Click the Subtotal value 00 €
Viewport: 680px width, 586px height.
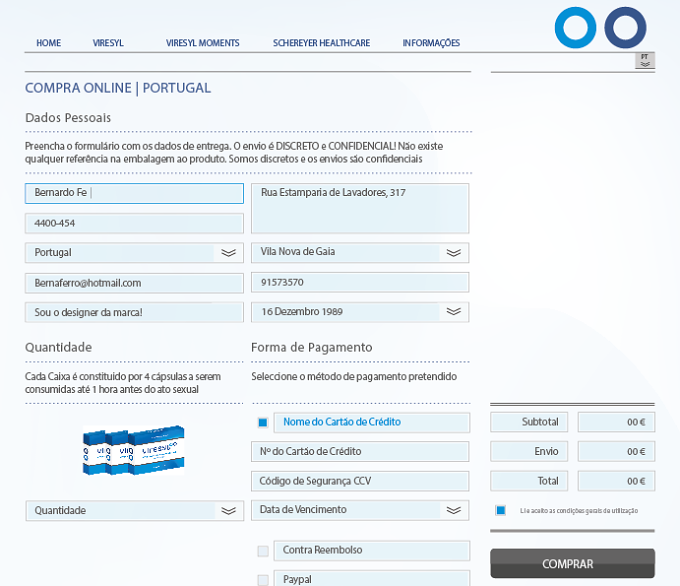[616, 422]
